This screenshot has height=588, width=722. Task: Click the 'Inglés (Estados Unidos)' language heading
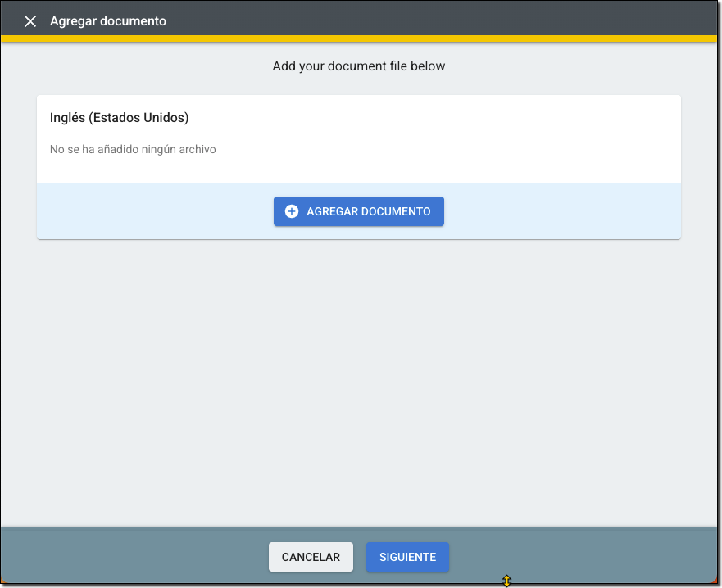point(120,118)
